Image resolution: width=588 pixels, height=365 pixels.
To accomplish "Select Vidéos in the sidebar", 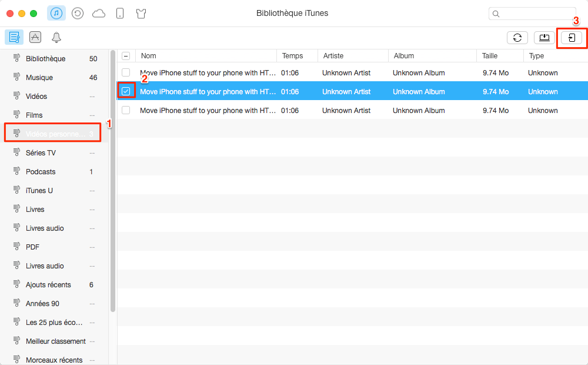I will click(54, 96).
